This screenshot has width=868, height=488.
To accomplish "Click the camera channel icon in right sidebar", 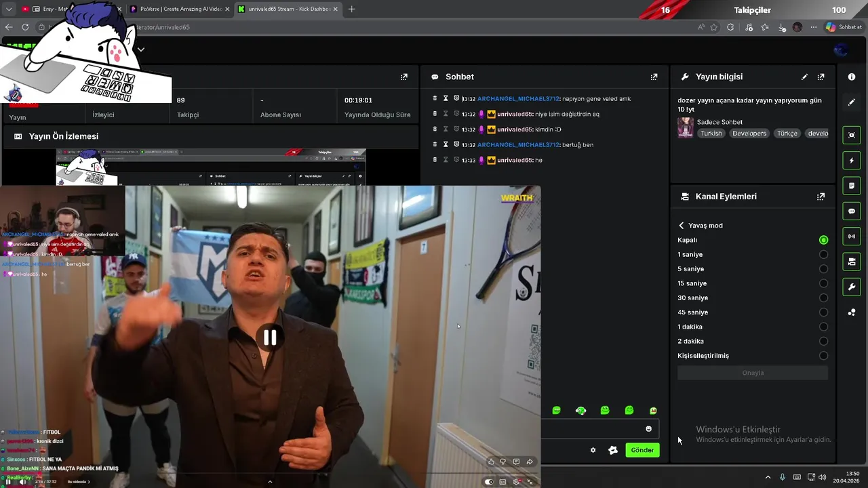I will (852, 262).
